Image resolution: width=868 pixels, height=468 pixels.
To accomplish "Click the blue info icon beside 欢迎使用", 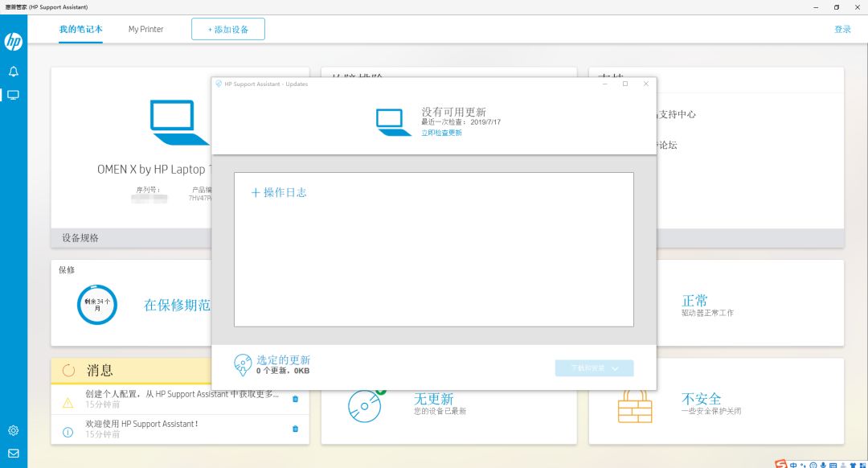I will pyautogui.click(x=68, y=432).
